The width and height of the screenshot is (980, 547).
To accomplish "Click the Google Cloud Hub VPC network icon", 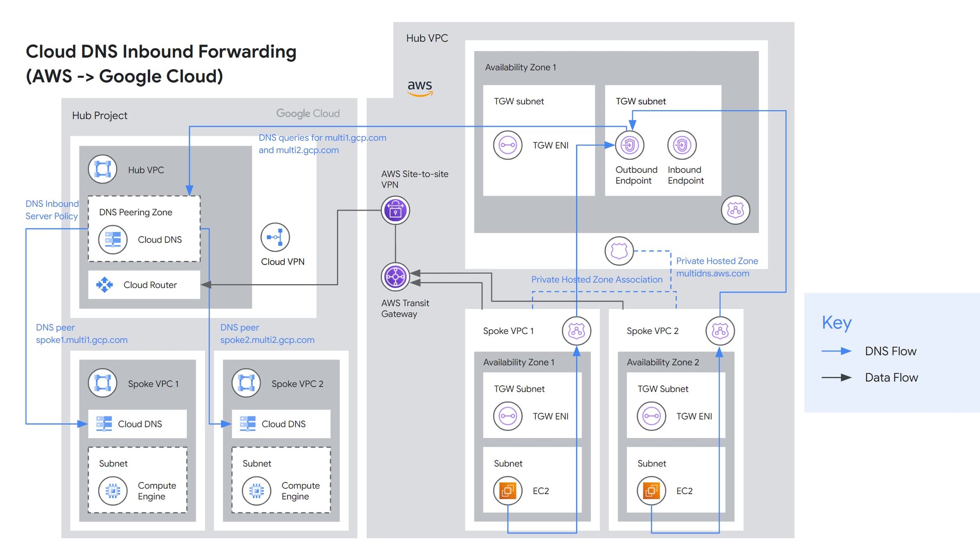I will (103, 169).
